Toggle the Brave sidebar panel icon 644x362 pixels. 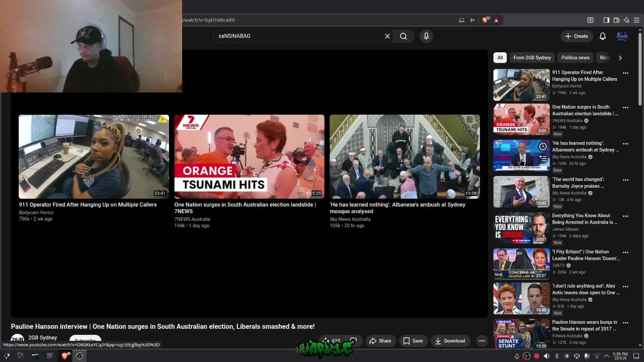[606, 20]
